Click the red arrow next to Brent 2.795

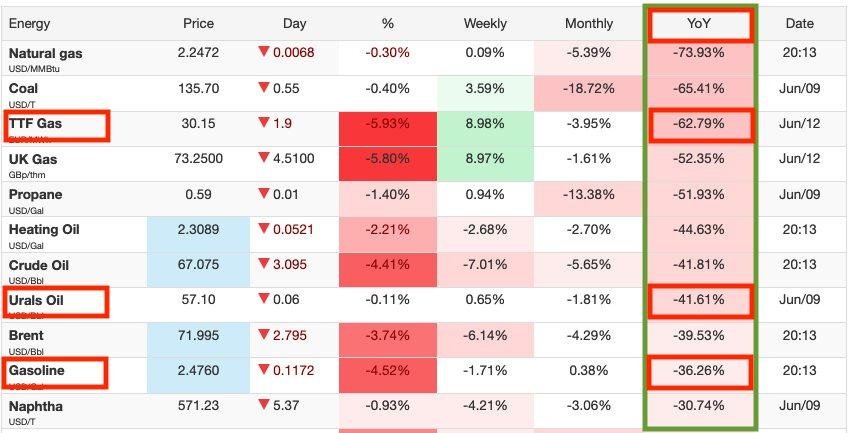[x=264, y=335]
